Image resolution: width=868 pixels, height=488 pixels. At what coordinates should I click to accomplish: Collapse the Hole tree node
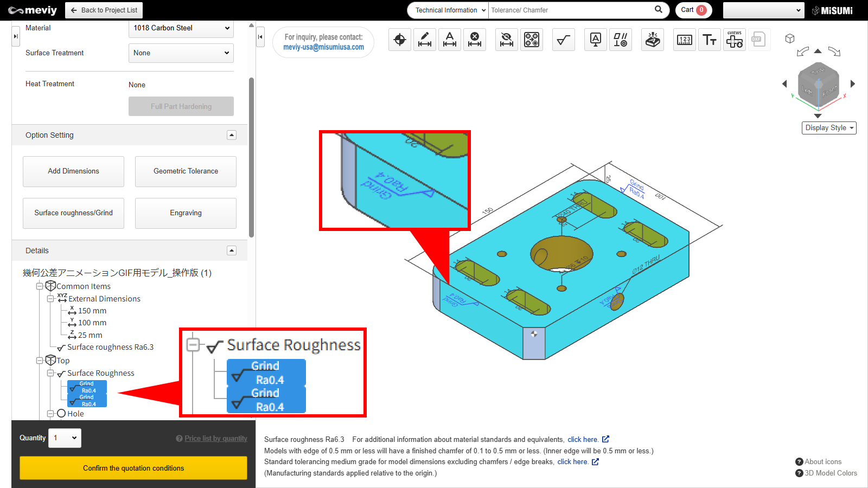coord(50,414)
